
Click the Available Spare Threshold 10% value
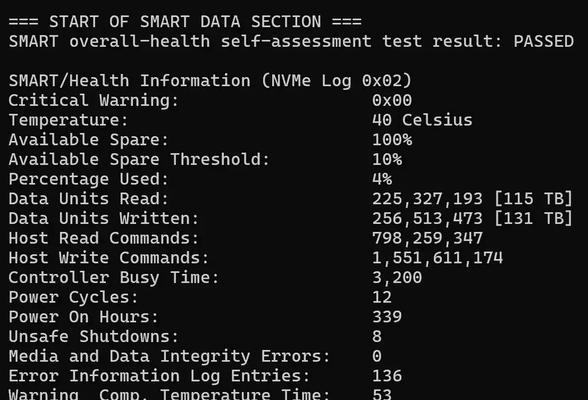(387, 160)
